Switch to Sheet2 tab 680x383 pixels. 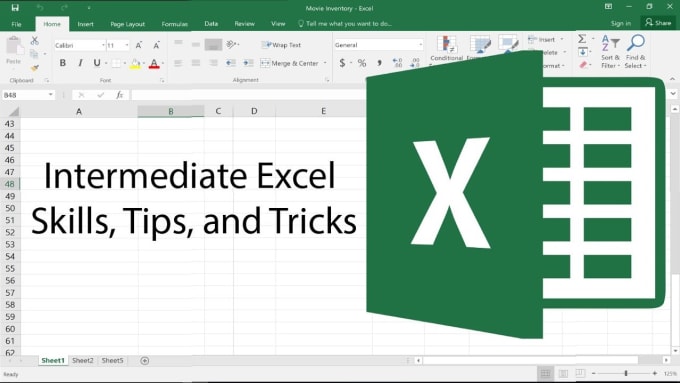[82, 360]
